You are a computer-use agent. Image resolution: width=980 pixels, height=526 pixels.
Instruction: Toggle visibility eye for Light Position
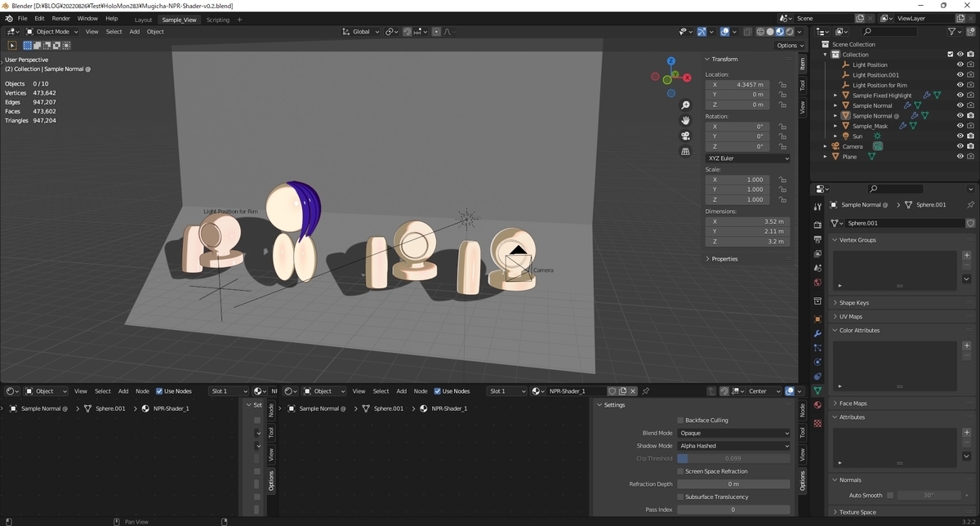click(960, 65)
